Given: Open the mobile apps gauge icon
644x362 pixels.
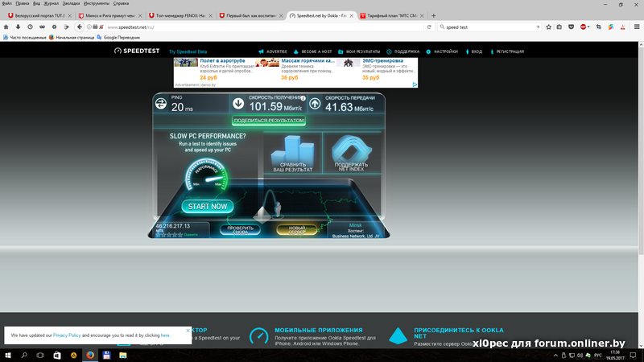Looking at the screenshot, I should [259, 336].
